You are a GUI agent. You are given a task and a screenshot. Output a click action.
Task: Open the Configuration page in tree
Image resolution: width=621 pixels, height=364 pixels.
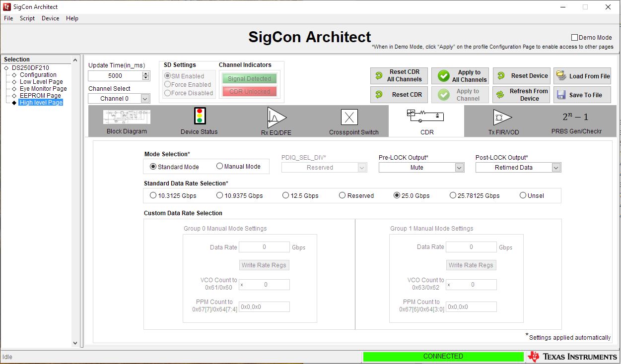pos(38,75)
